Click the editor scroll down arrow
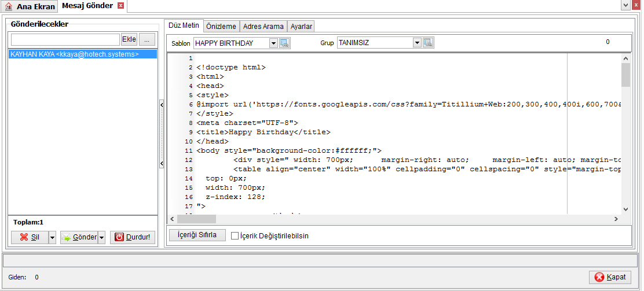Screen dimensions: 644x291 tap(625, 209)
